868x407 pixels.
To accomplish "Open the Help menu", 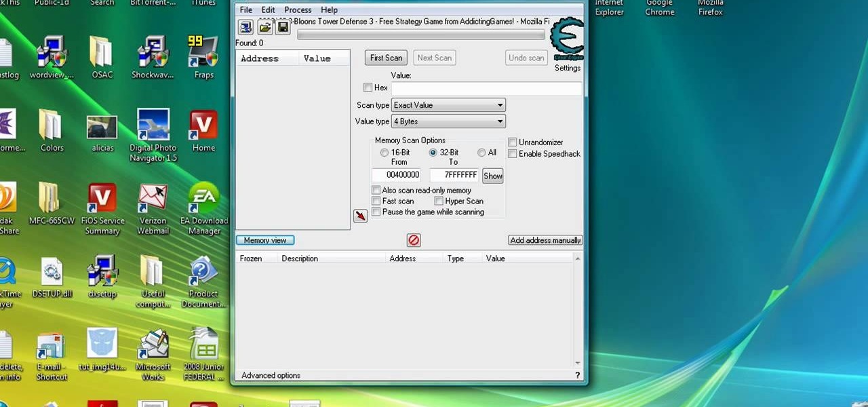I will (x=329, y=10).
